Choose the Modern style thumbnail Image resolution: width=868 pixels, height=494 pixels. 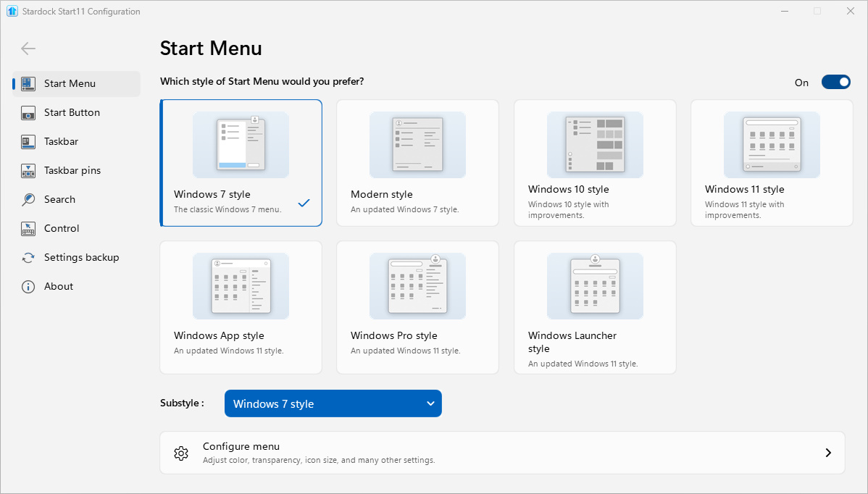[417, 144]
